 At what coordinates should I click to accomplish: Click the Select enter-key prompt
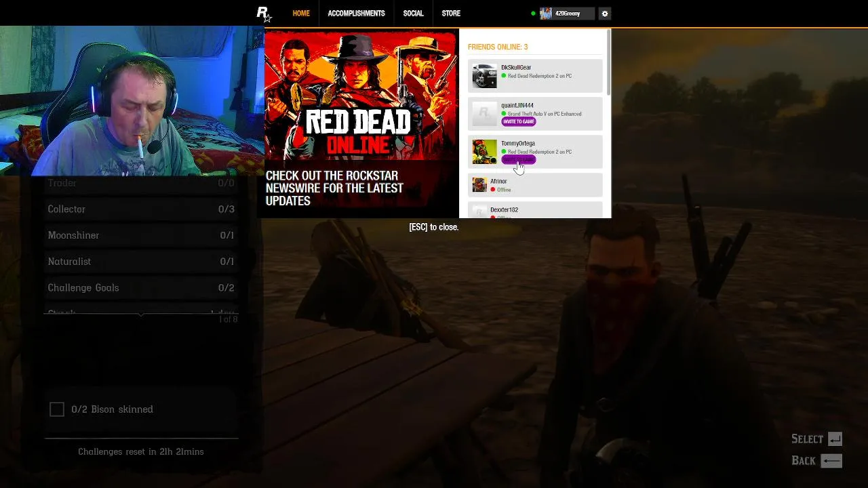click(x=835, y=439)
